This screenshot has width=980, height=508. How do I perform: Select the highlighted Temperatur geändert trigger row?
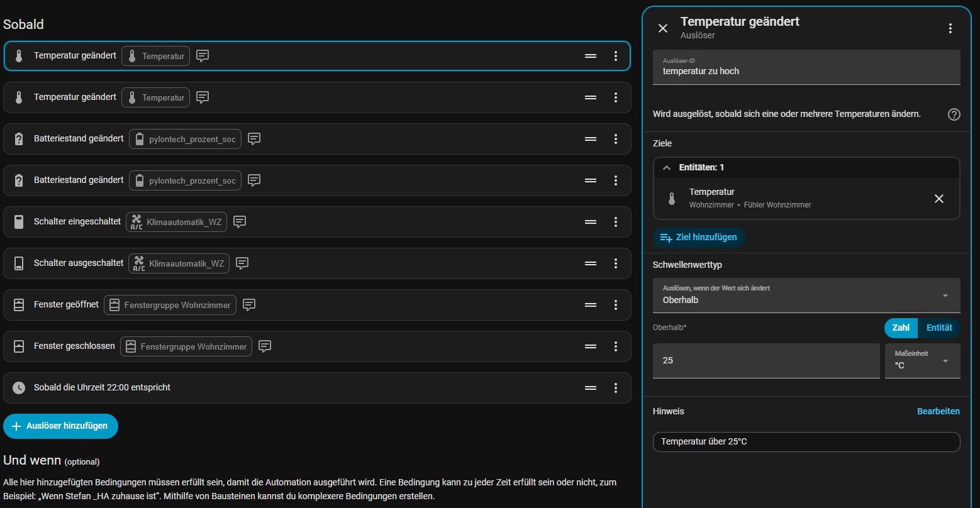(x=317, y=56)
